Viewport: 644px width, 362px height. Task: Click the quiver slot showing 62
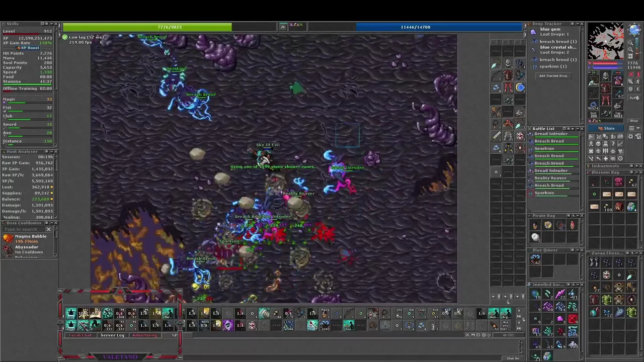pos(618,93)
